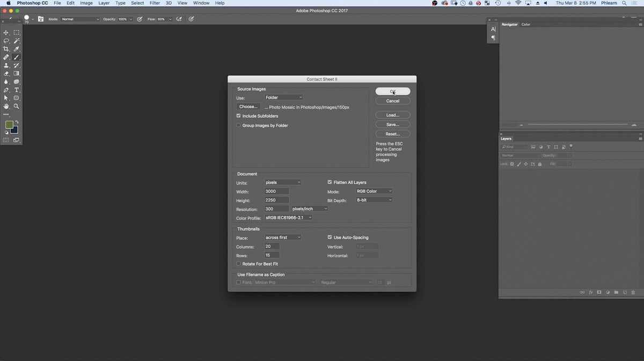Select the Crop tool
Image resolution: width=644 pixels, height=361 pixels.
(x=6, y=49)
